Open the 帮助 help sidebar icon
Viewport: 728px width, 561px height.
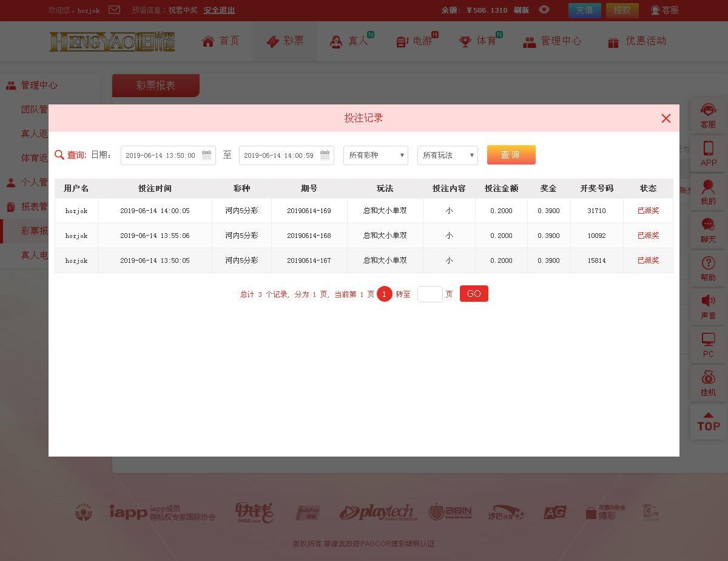[708, 263]
